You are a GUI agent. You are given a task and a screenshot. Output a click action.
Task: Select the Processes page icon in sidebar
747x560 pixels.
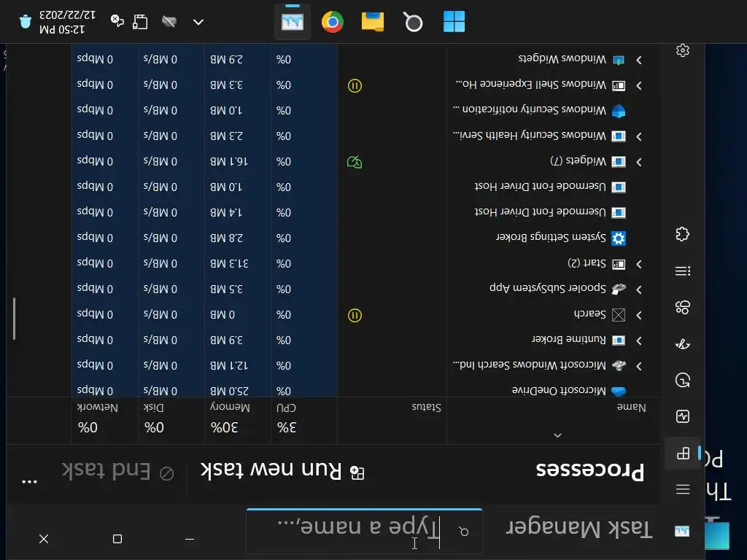683,453
